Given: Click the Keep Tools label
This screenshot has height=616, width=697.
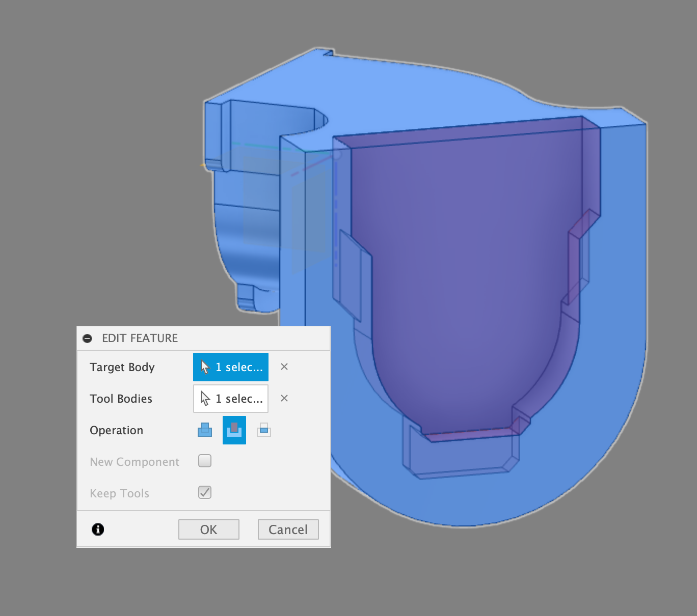Looking at the screenshot, I should pos(120,493).
